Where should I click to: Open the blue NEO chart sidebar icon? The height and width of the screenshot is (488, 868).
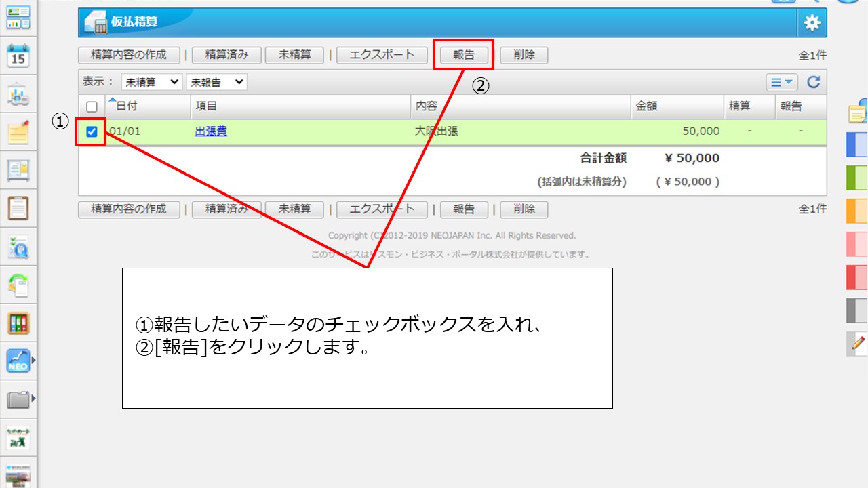point(18,361)
